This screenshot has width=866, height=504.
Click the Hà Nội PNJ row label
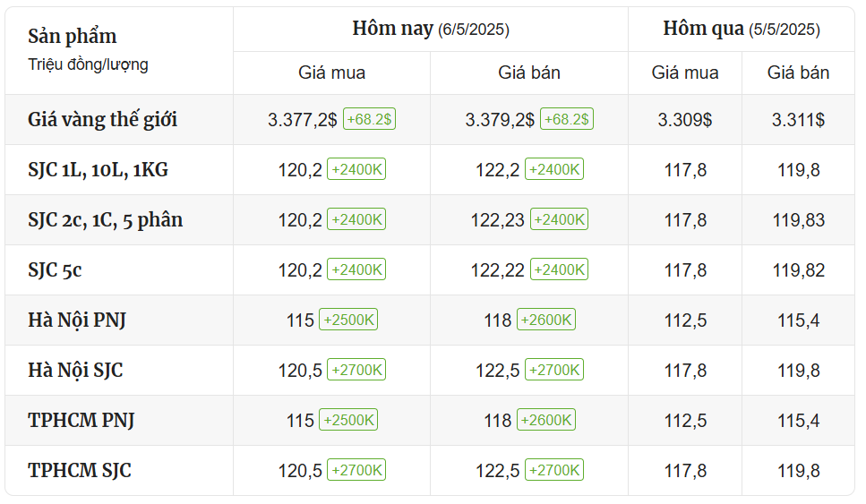[x=77, y=320]
